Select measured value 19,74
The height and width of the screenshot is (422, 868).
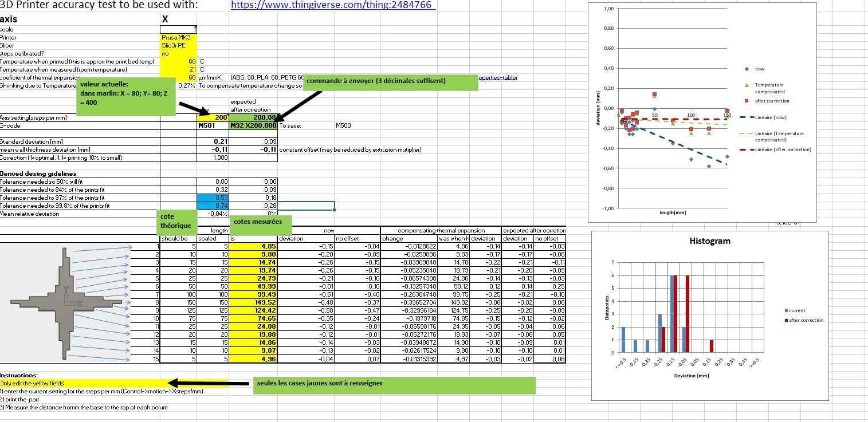pyautogui.click(x=253, y=270)
